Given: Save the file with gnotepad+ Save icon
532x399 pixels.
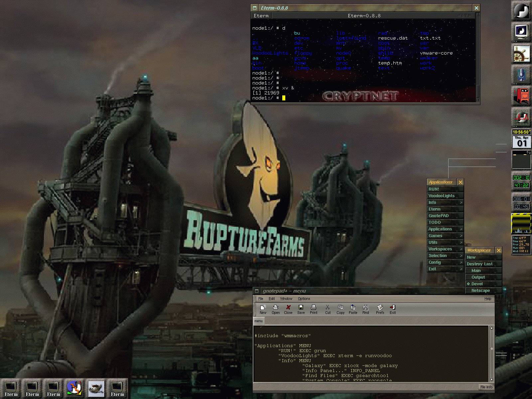Looking at the screenshot, I should (x=301, y=309).
